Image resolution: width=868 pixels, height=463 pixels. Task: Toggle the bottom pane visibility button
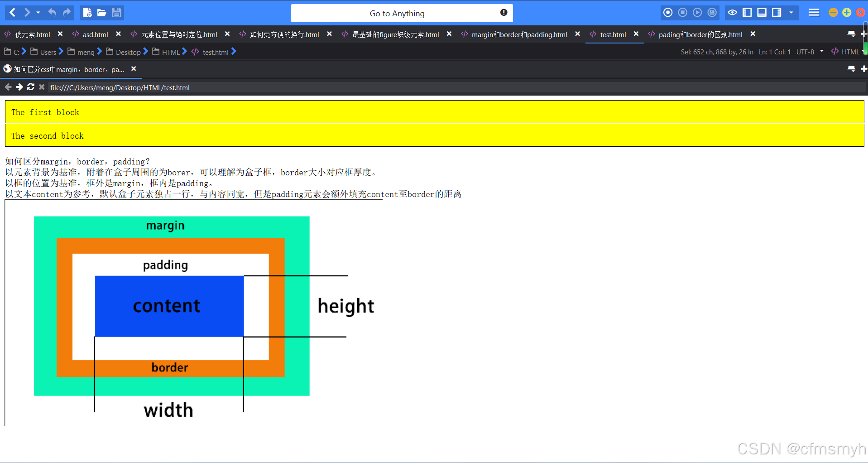click(x=762, y=13)
